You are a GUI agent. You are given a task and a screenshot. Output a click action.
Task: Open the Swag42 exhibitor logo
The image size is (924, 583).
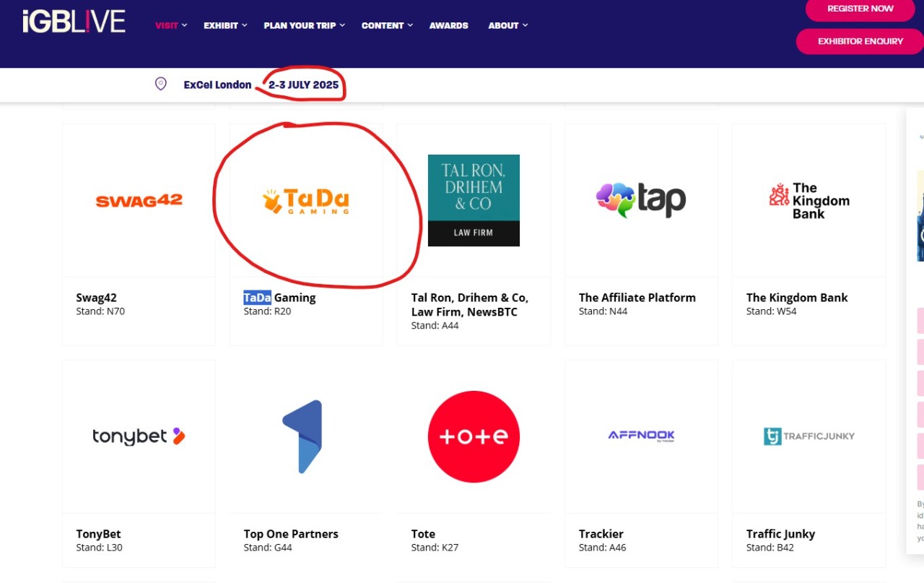(x=139, y=200)
